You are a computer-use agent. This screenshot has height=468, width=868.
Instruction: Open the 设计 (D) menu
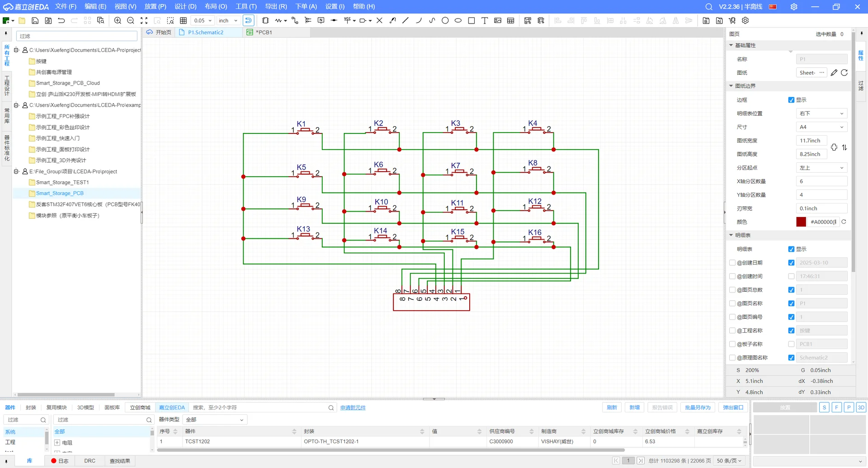click(185, 6)
